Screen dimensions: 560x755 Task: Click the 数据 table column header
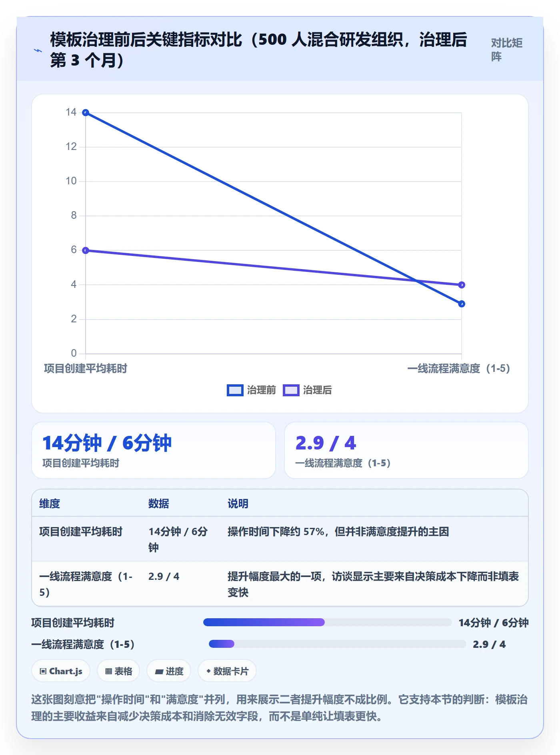click(x=159, y=503)
